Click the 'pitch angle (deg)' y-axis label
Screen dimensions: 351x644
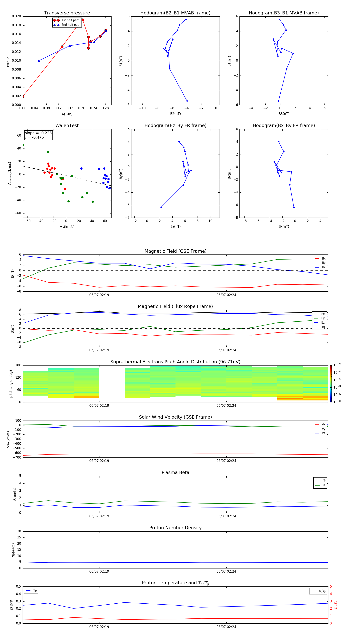(x=11, y=384)
